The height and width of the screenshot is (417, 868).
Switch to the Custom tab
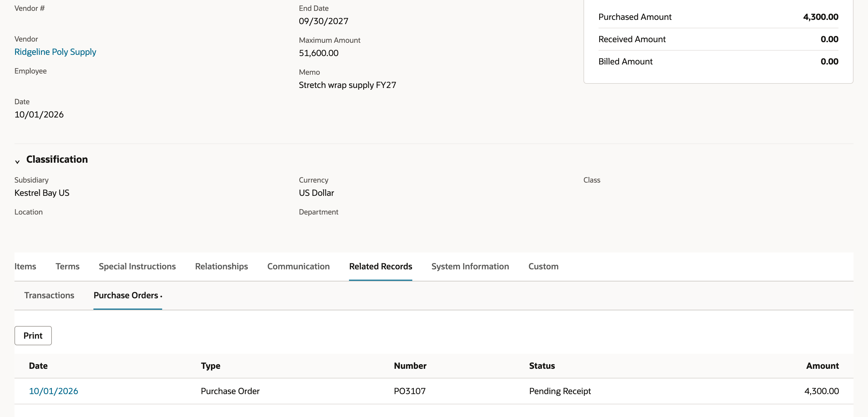click(x=543, y=266)
